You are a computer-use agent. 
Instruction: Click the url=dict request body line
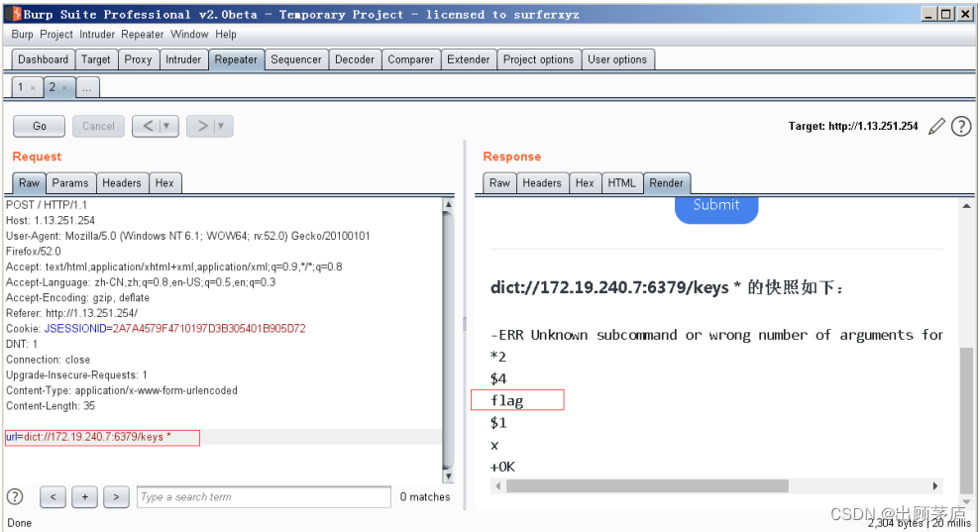click(88, 437)
